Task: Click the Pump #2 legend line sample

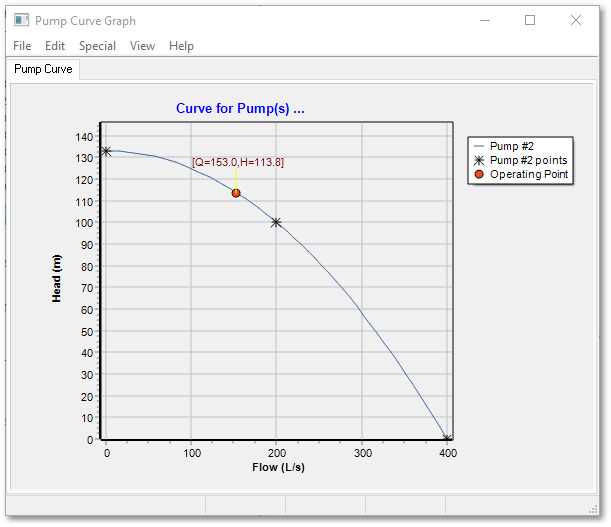Action: tap(479, 146)
